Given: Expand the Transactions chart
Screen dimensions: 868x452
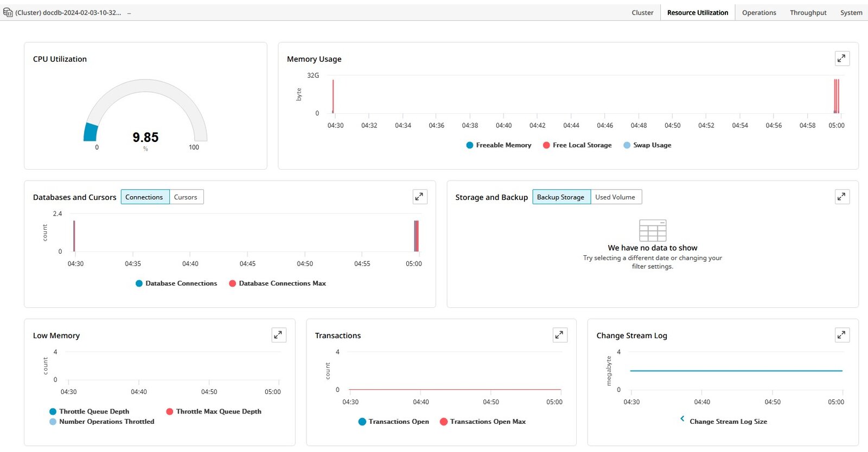Looking at the screenshot, I should tap(560, 335).
